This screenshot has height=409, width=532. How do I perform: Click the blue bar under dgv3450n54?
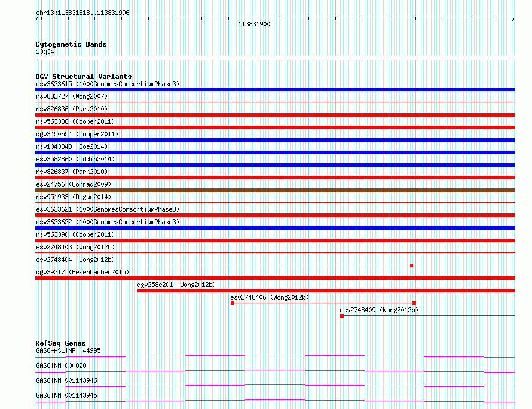pos(275,140)
